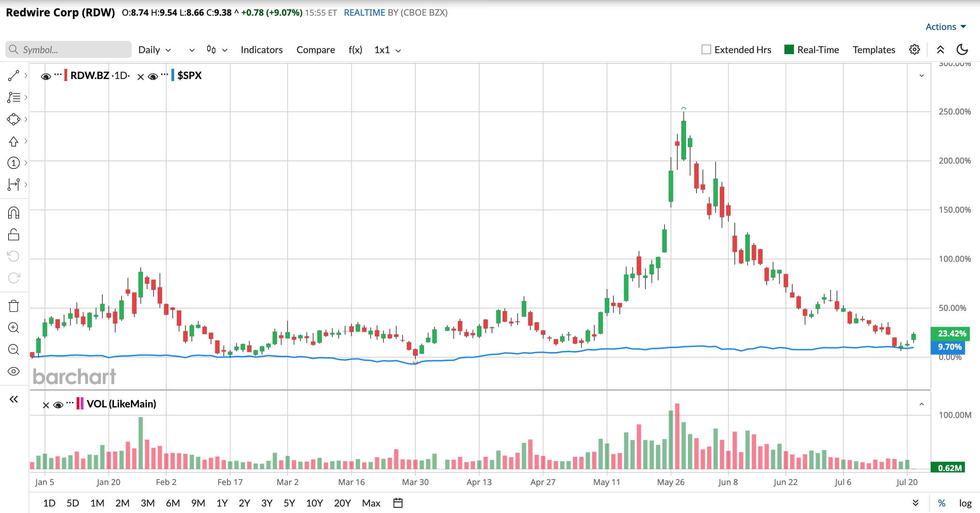Click the double chevron up icon
The image size is (980, 513).
(940, 49)
